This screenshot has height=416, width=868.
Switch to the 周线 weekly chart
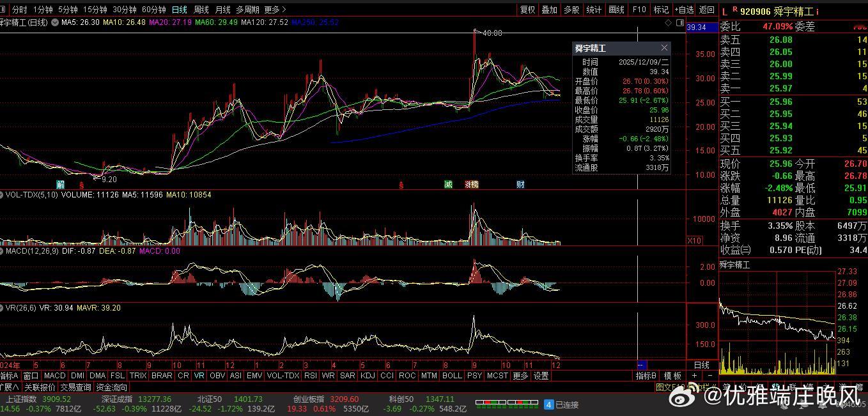(x=201, y=10)
